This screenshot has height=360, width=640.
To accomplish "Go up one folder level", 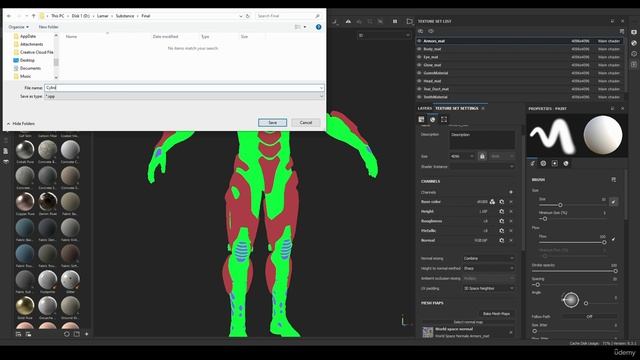I will click(x=33, y=16).
